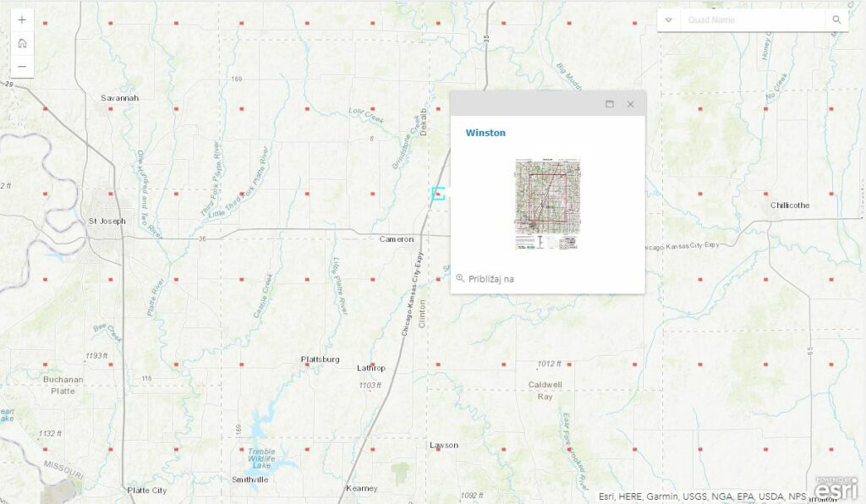Expand the map attribution text

click(x=702, y=496)
